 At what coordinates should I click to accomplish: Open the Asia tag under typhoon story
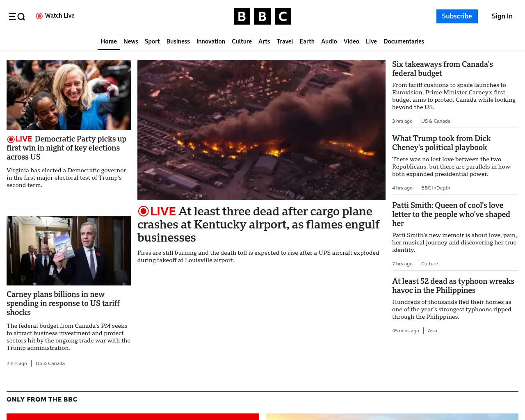pyautogui.click(x=432, y=331)
